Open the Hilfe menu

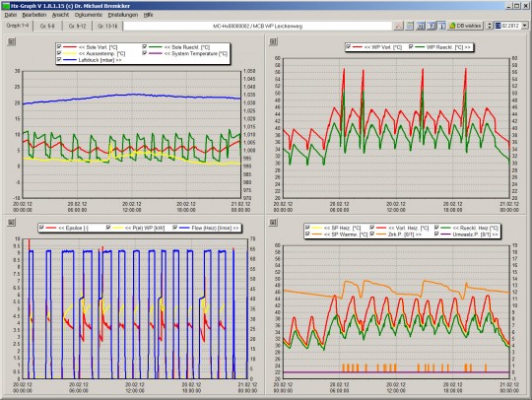tap(148, 15)
